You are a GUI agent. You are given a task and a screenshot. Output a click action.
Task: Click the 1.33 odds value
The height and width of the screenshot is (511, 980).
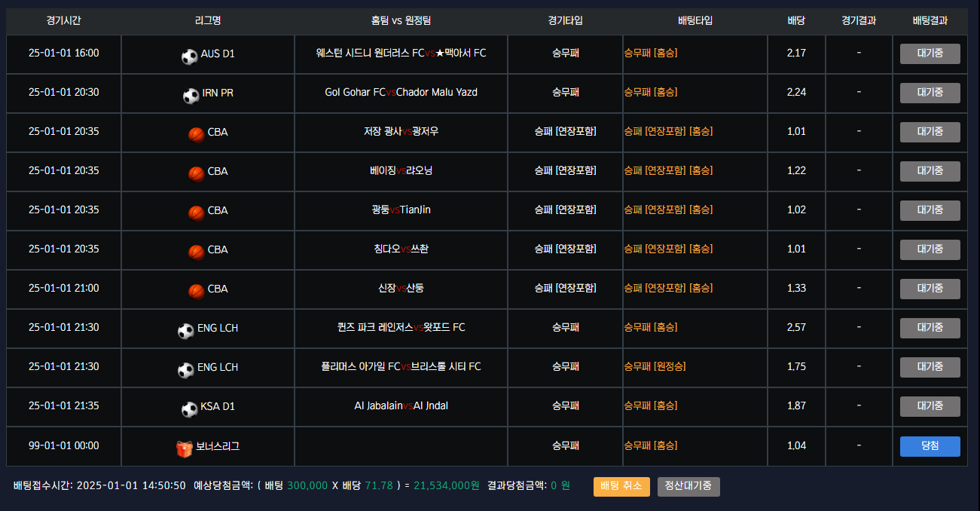click(x=796, y=289)
